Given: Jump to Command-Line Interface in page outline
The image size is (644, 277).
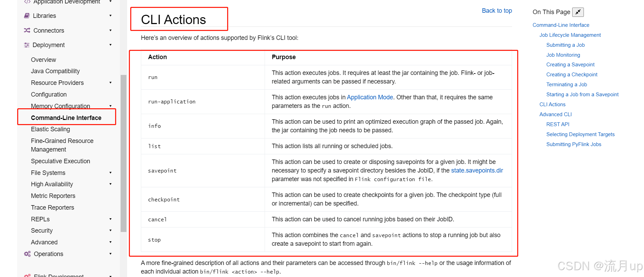Looking at the screenshot, I should (x=561, y=25).
